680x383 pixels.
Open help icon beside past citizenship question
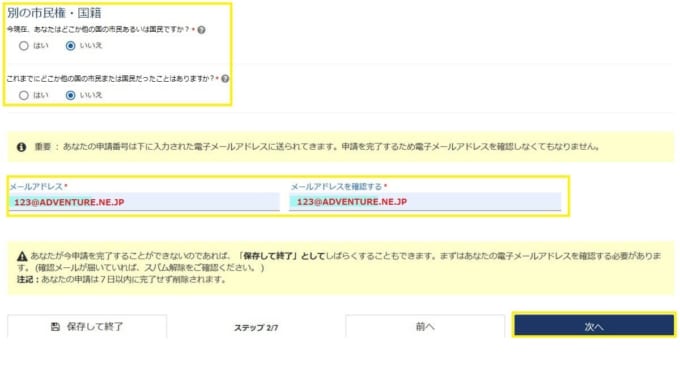point(225,79)
